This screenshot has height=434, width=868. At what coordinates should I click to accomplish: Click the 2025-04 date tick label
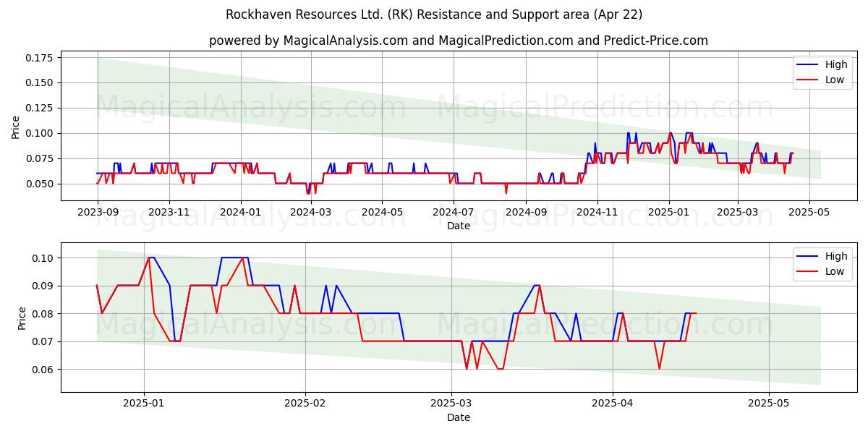pyautogui.click(x=613, y=404)
